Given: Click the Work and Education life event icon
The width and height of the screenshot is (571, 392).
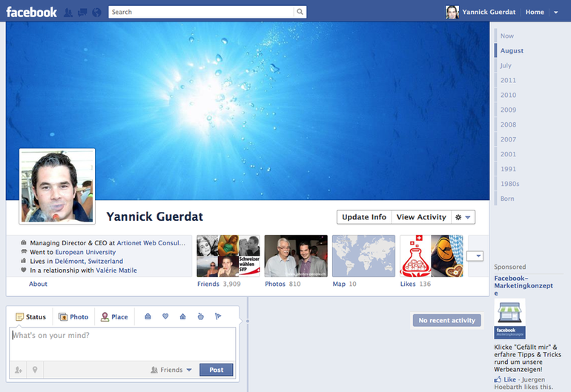Looking at the screenshot, I should click(148, 316).
